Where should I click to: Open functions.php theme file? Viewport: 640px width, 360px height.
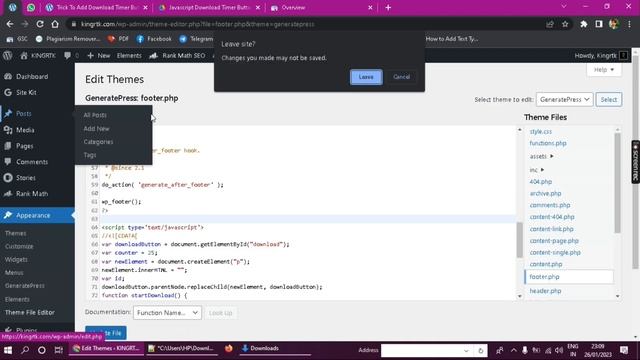548,143
